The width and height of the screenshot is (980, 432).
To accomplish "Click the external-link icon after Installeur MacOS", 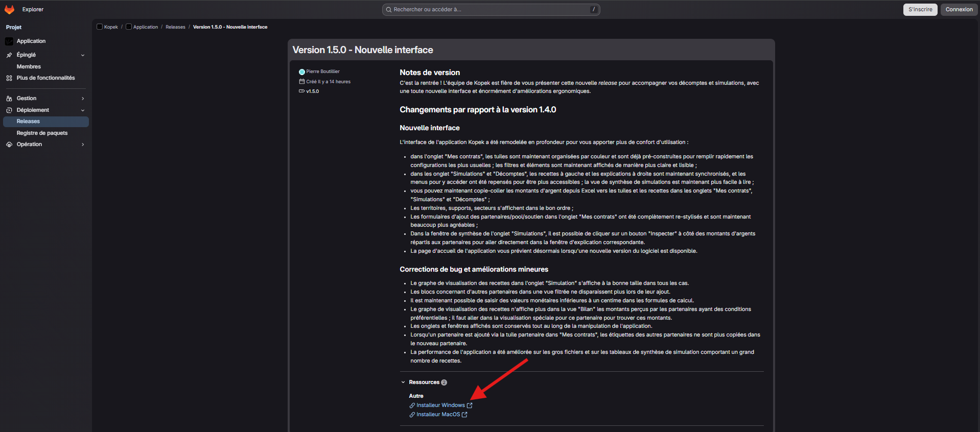I will pos(464,415).
